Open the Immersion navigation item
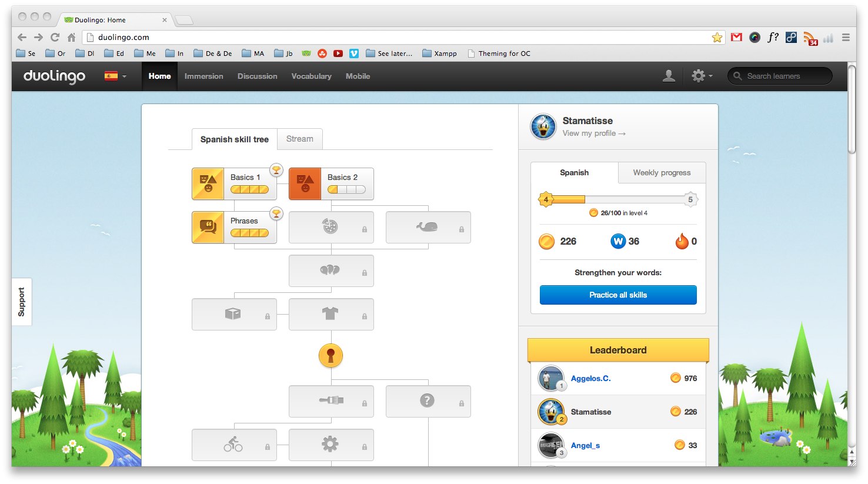Viewport: 868px width, 484px height. (x=203, y=76)
